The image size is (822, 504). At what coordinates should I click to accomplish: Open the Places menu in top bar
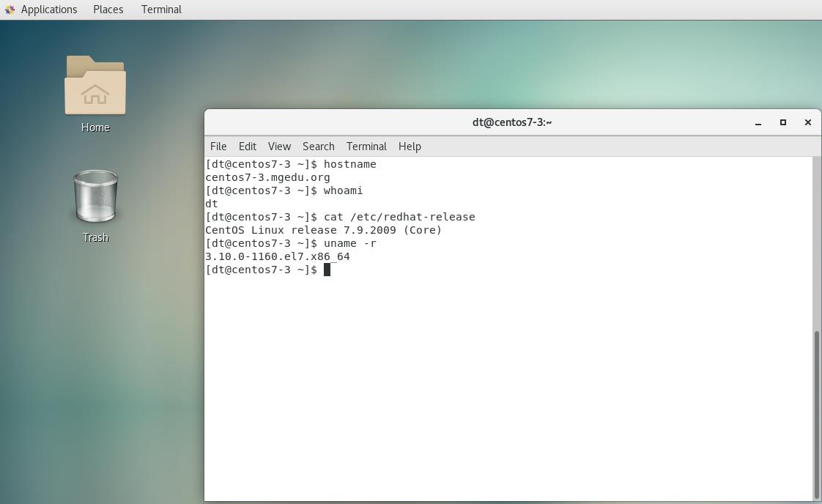[x=108, y=10]
